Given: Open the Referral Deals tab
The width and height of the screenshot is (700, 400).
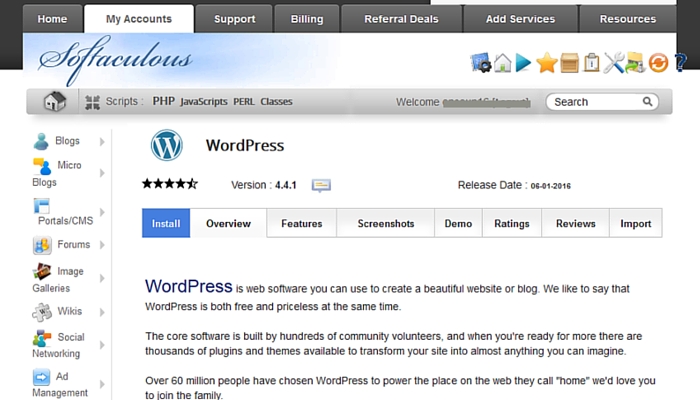Looking at the screenshot, I should click(x=401, y=19).
